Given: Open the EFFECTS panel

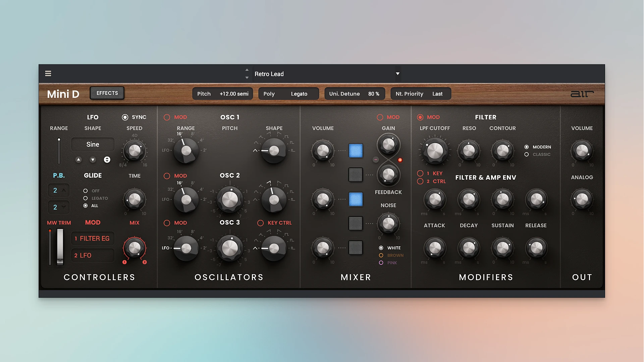Looking at the screenshot, I should [107, 93].
